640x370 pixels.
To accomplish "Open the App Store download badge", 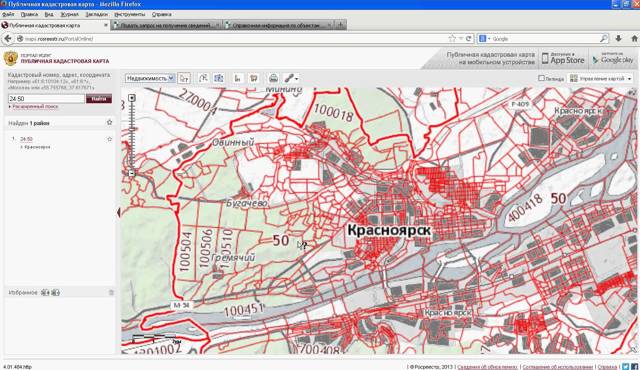I will point(563,58).
